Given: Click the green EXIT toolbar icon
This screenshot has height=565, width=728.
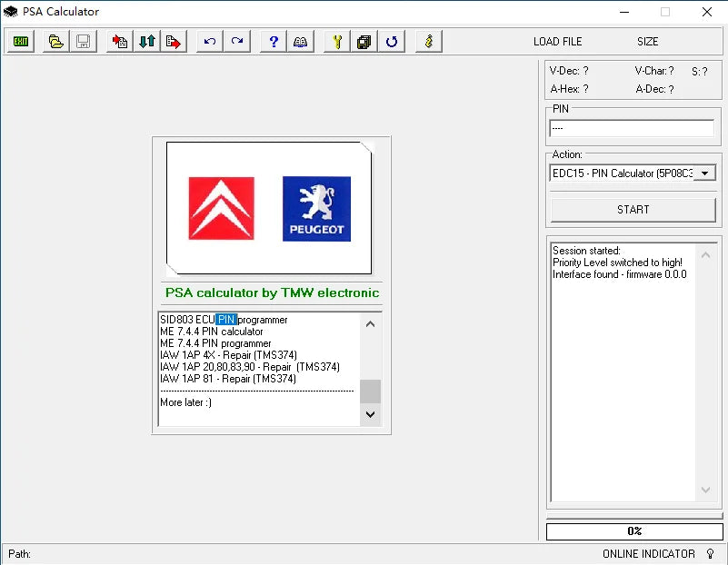Looking at the screenshot, I should point(20,42).
